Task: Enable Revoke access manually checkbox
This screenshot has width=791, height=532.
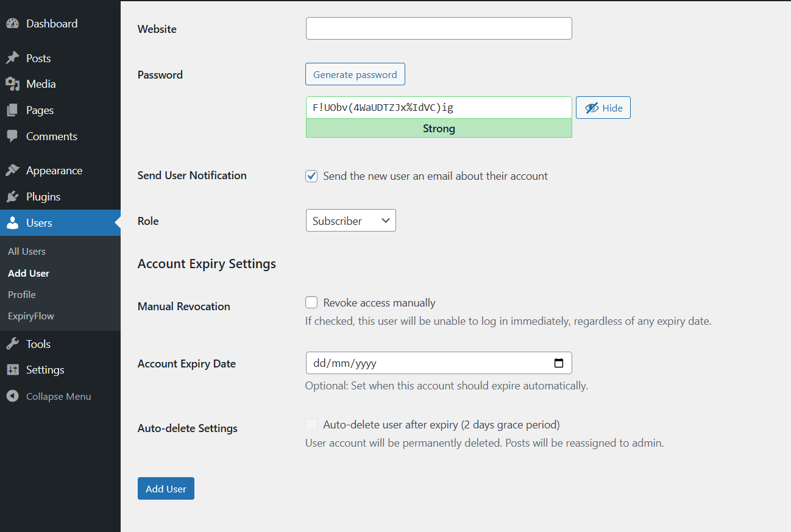Action: (311, 303)
